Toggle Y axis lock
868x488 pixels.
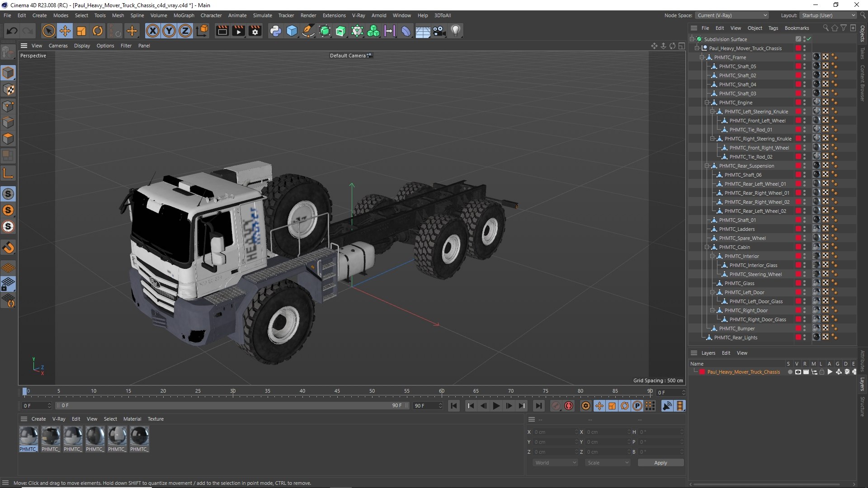[x=169, y=31]
